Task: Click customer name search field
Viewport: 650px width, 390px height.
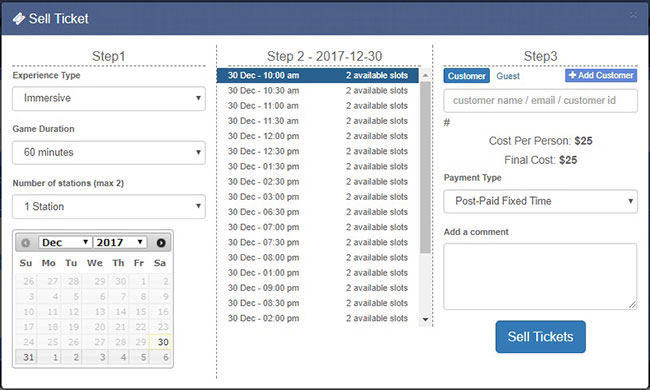Action: (x=541, y=101)
